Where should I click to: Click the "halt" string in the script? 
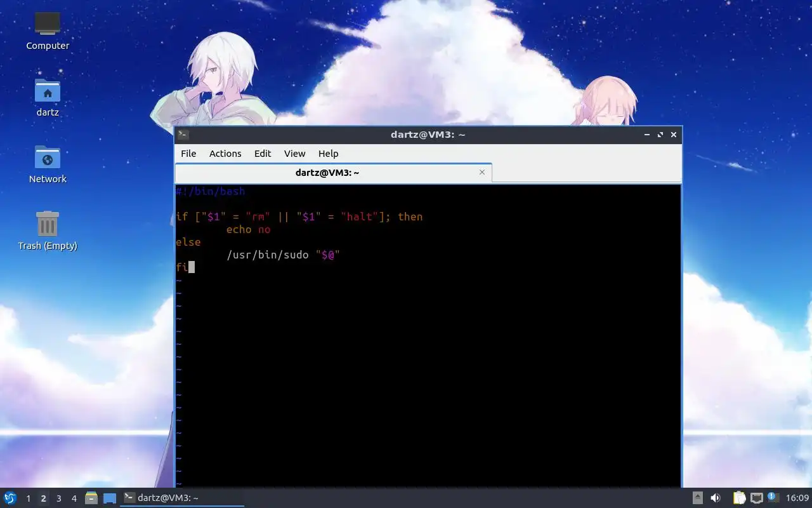359,217
